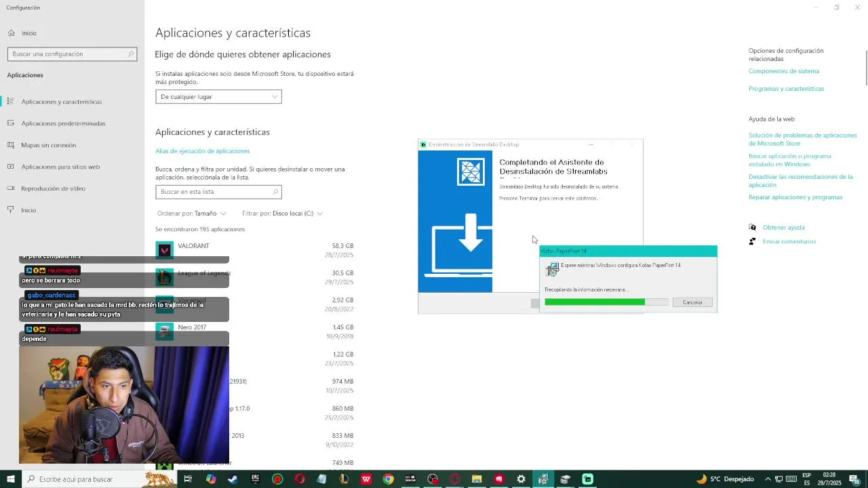Select the Nero 2017 entry in the app list

tap(255, 331)
